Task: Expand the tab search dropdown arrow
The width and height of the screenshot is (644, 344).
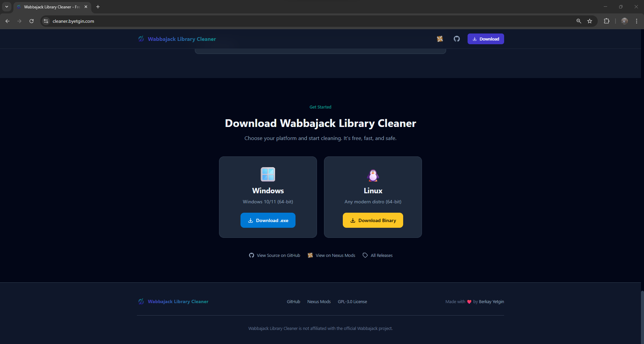Action: point(7,7)
